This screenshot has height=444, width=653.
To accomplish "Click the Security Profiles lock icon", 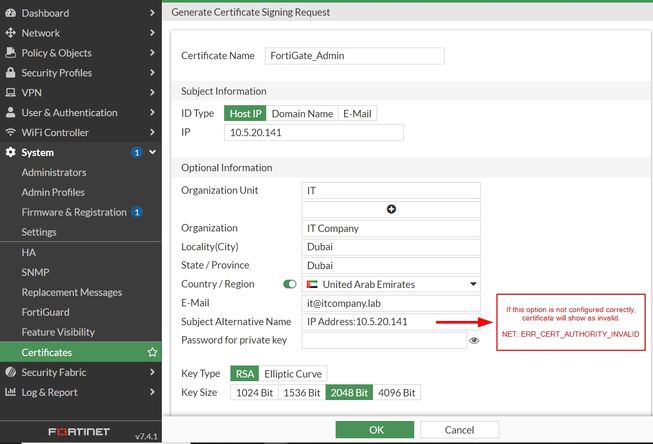I will [10, 72].
